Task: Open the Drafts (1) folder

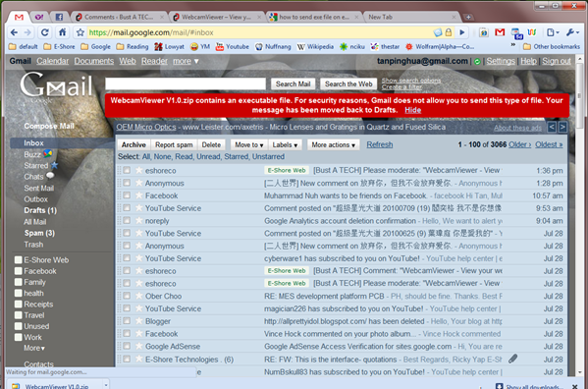Action: [40, 210]
